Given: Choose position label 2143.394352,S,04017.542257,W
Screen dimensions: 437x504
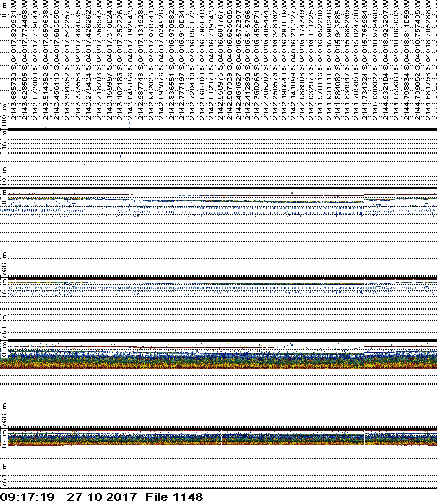Looking at the screenshot, I should (x=67, y=60).
